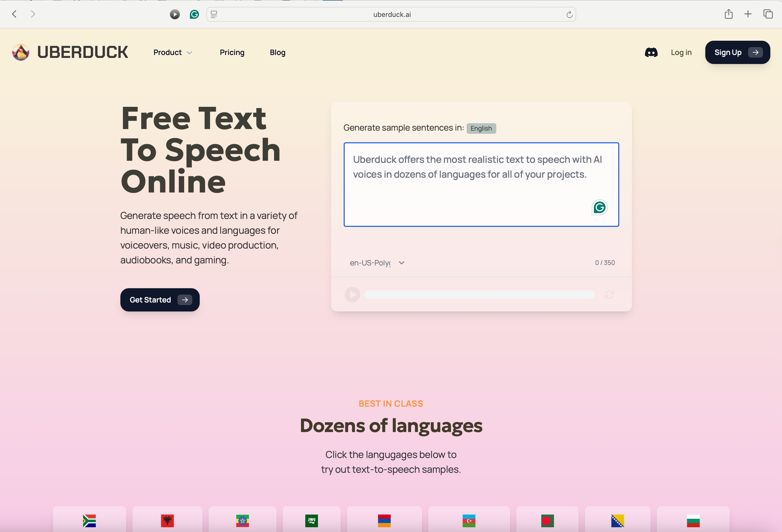The image size is (782, 532).
Task: Open the browser Share menu
Action: point(729,14)
